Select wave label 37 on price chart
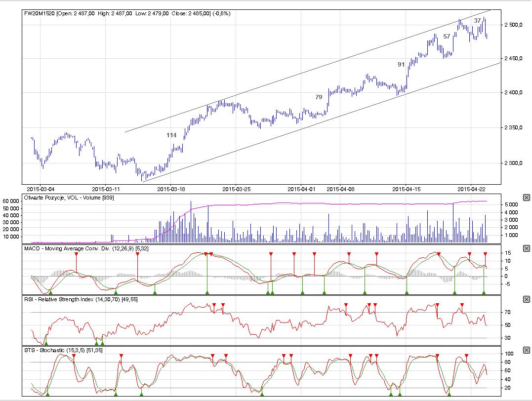Screen dimensions: 532x401 pos(477,20)
